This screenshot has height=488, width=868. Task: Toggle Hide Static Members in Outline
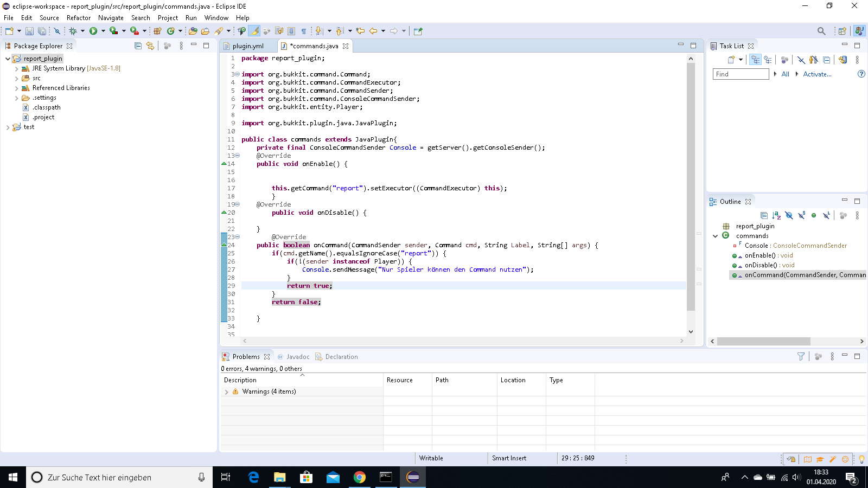[801, 215]
